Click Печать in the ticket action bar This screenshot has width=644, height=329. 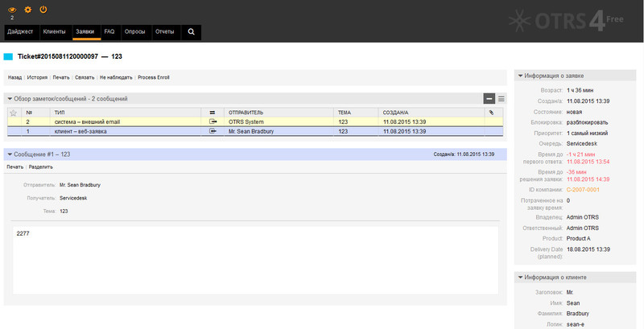pyautogui.click(x=61, y=77)
